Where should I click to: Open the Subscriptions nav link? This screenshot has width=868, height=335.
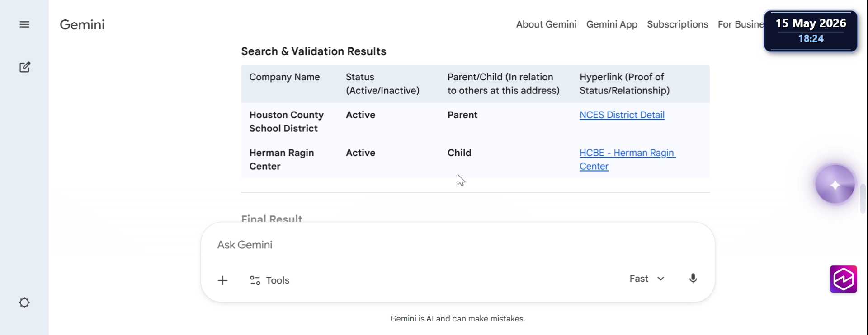[x=677, y=24]
